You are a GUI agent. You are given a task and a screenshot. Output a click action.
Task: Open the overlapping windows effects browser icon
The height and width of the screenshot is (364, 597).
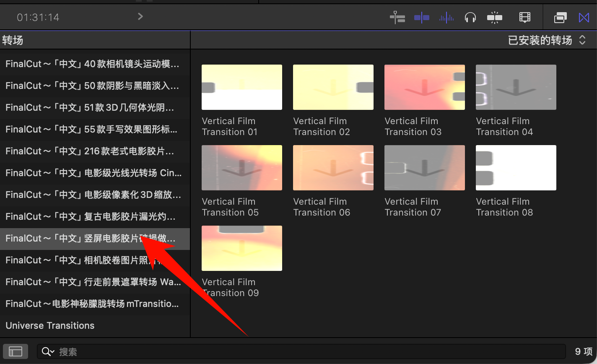tap(561, 17)
